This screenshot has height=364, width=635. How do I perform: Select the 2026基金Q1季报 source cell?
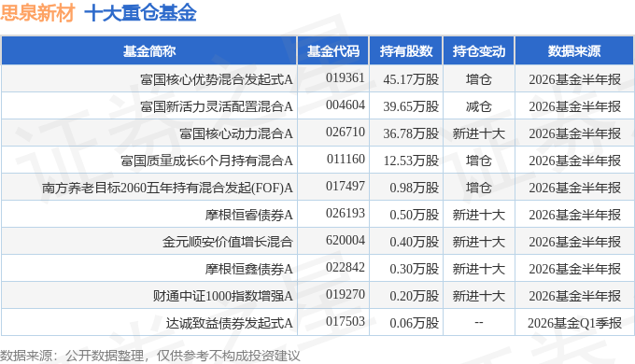point(574,324)
